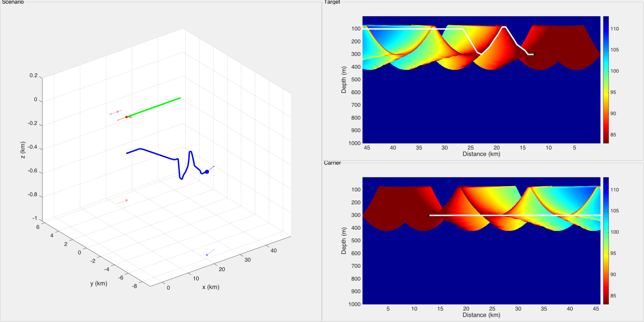The height and width of the screenshot is (322, 644).
Task: Click the 30 tick on the Scenario x axis
Action: tap(248, 260)
